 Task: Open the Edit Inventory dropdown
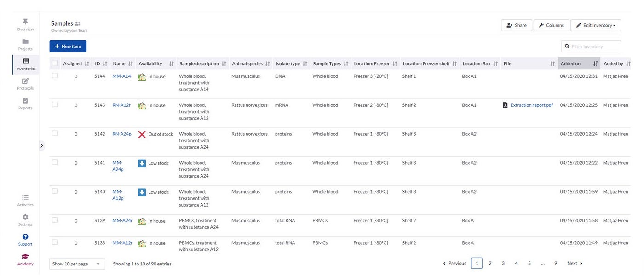[596, 25]
